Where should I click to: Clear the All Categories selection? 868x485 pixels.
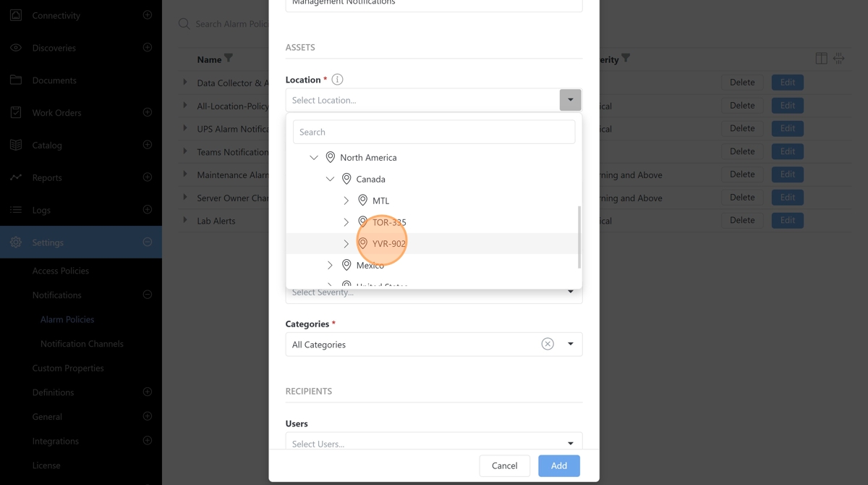click(548, 344)
